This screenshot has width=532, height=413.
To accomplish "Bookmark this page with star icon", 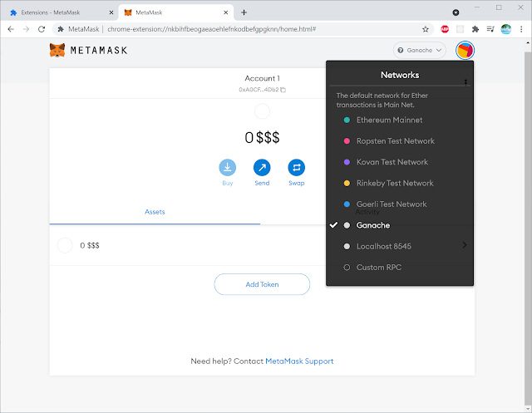I will coord(425,29).
